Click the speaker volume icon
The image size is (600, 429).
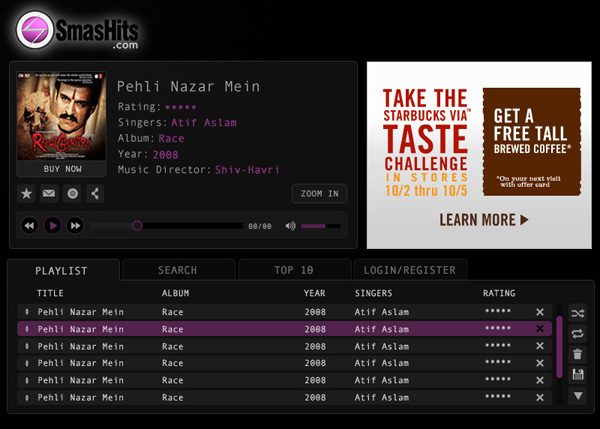click(x=290, y=226)
